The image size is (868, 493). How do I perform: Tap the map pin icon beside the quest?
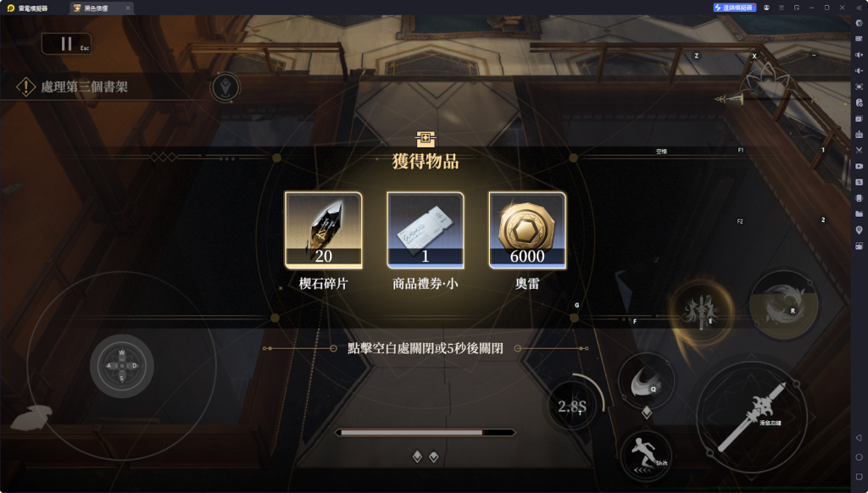pyautogui.click(x=225, y=87)
